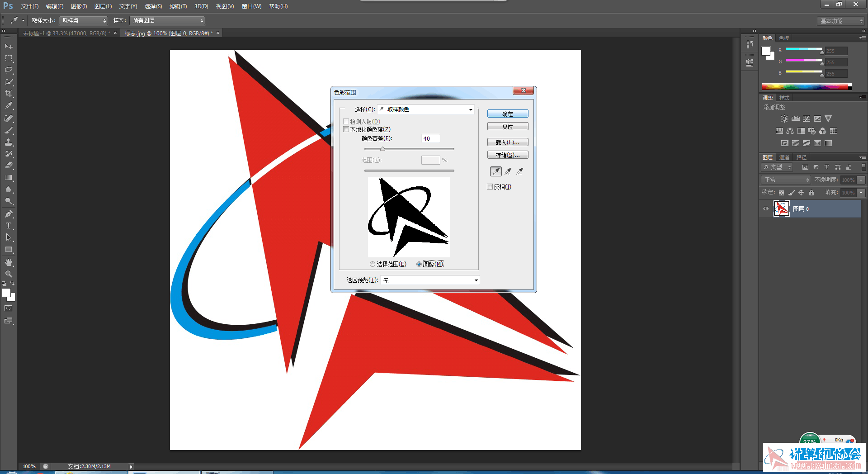
Task: Toggle Quick Mask mode icon
Action: click(8, 308)
